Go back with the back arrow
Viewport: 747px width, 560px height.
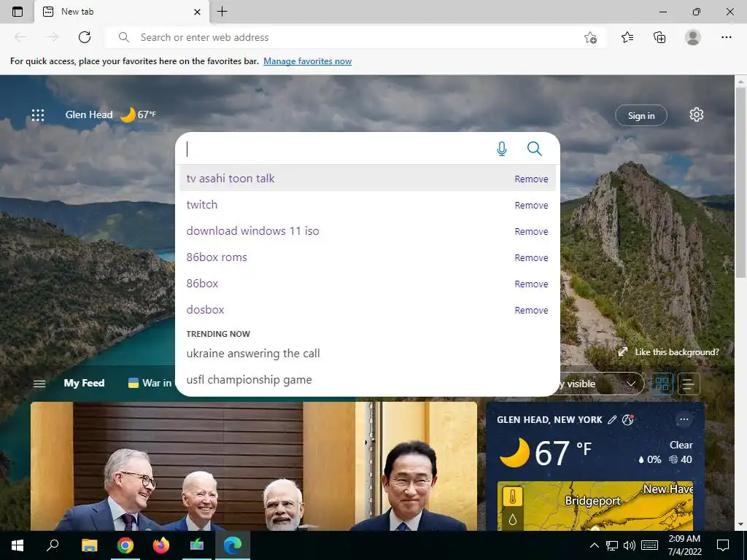[20, 37]
